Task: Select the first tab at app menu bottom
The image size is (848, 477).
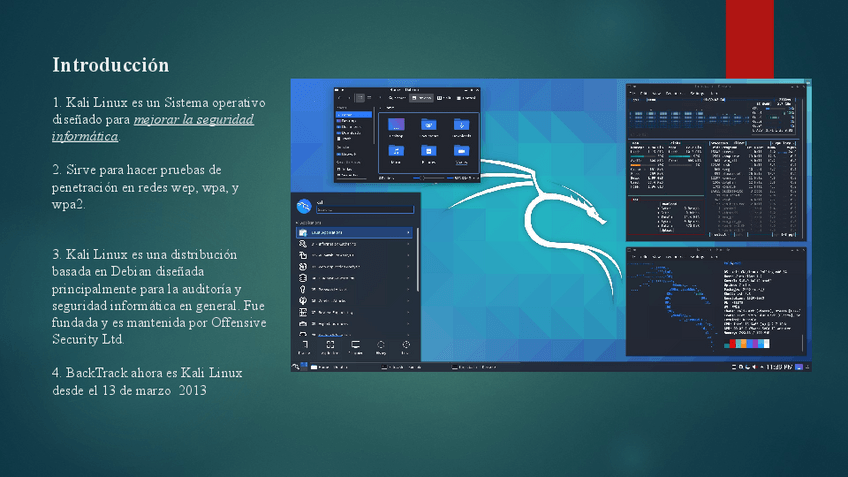Action: point(304,348)
